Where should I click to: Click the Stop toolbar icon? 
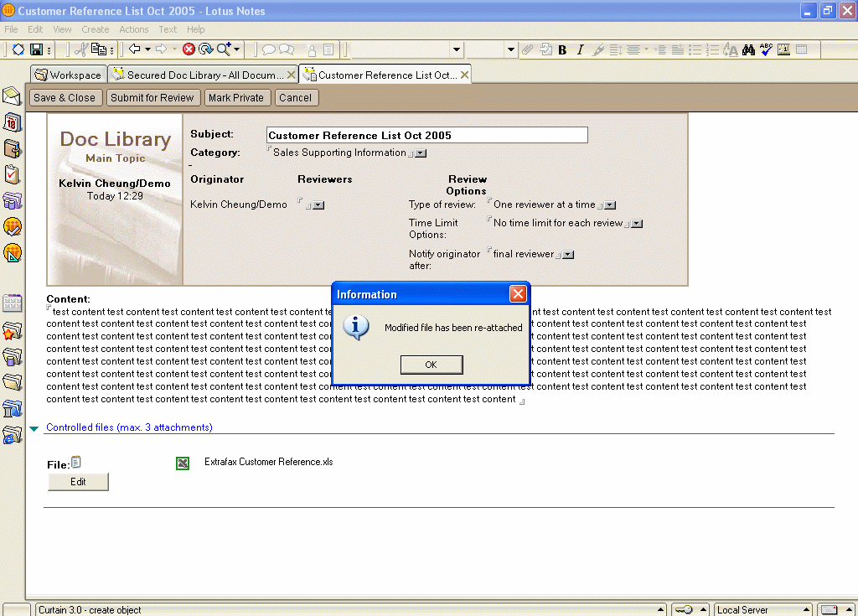coord(189,50)
